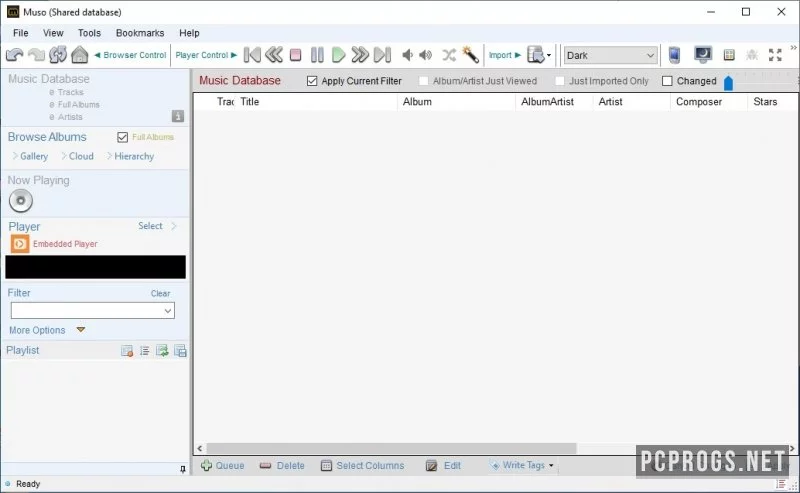Click the pin icon at sidebar bottom
This screenshot has width=800, height=493.
(x=183, y=469)
